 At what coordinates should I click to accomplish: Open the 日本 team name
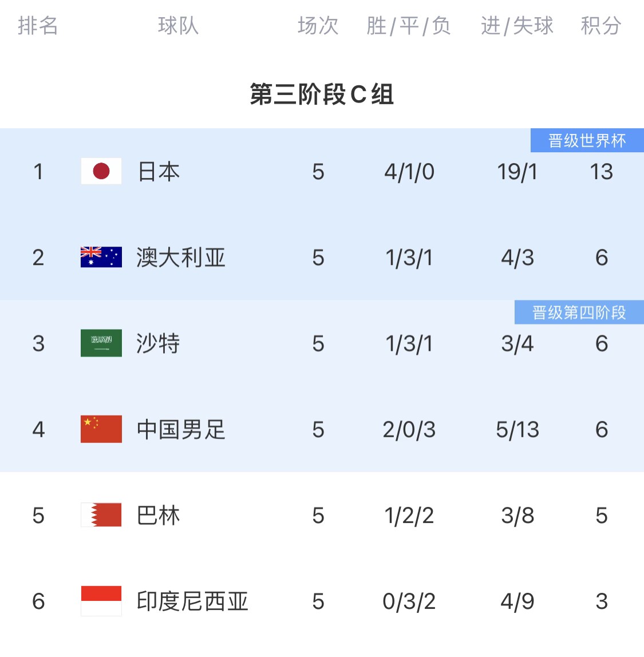click(159, 172)
